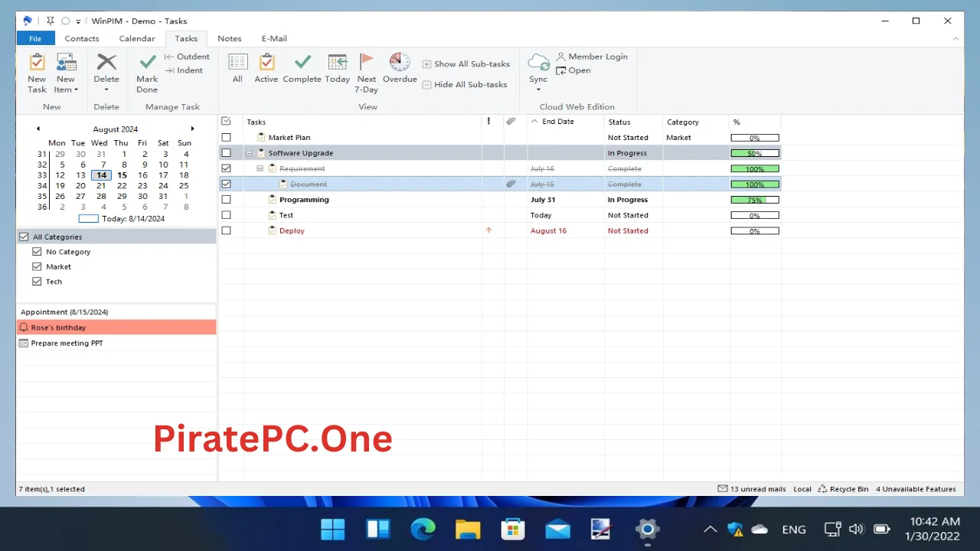Go to previous month in calendar
This screenshot has height=551, width=980.
tap(38, 129)
